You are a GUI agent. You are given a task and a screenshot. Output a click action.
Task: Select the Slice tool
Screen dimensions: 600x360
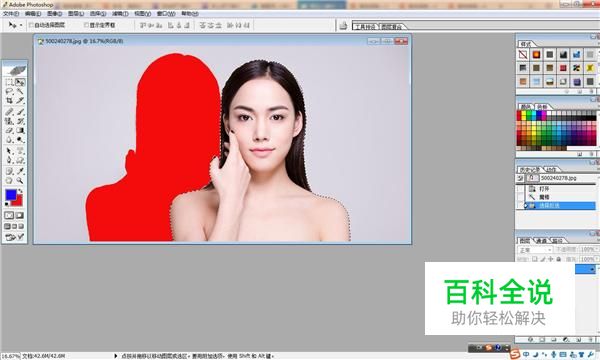20,101
